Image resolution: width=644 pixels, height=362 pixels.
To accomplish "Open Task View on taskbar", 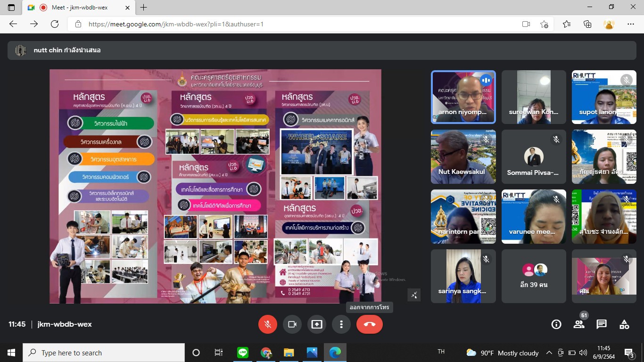I will tap(219, 353).
